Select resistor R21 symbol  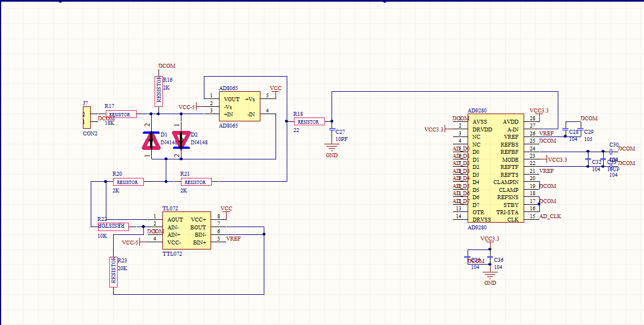pyautogui.click(x=197, y=182)
